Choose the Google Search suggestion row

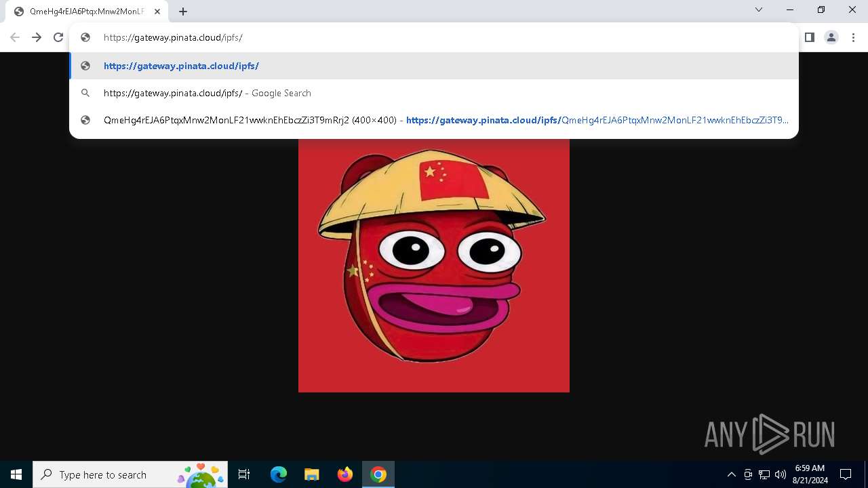click(434, 93)
